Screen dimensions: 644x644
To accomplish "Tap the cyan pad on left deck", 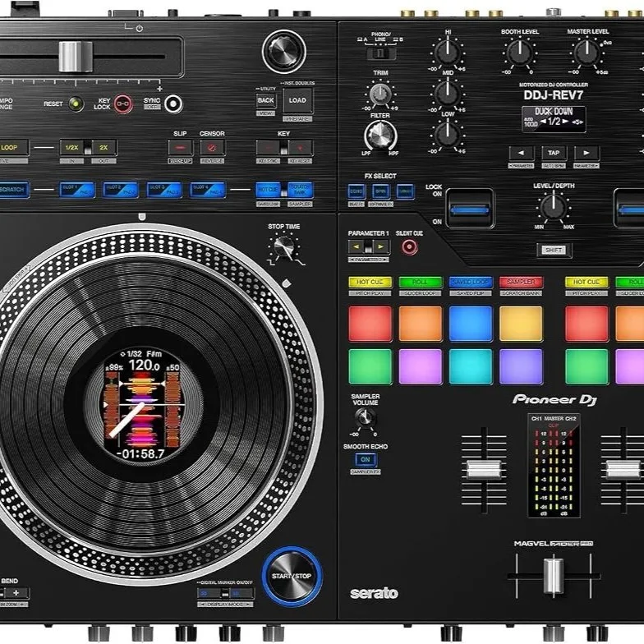I will pyautogui.click(x=471, y=366).
